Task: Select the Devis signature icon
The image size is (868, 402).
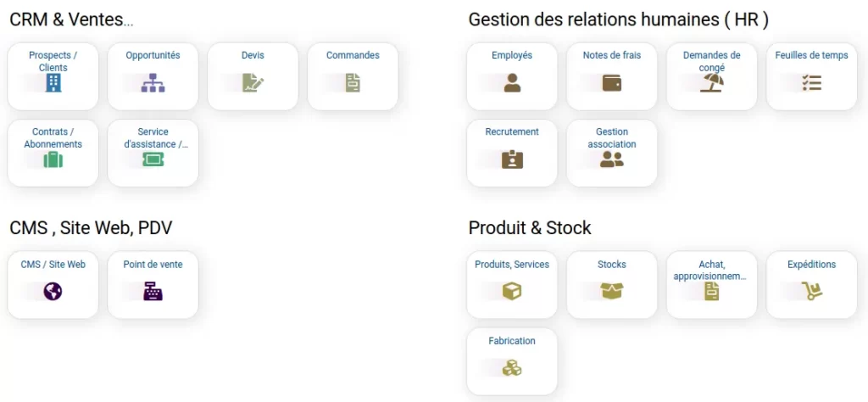Action: click(253, 83)
